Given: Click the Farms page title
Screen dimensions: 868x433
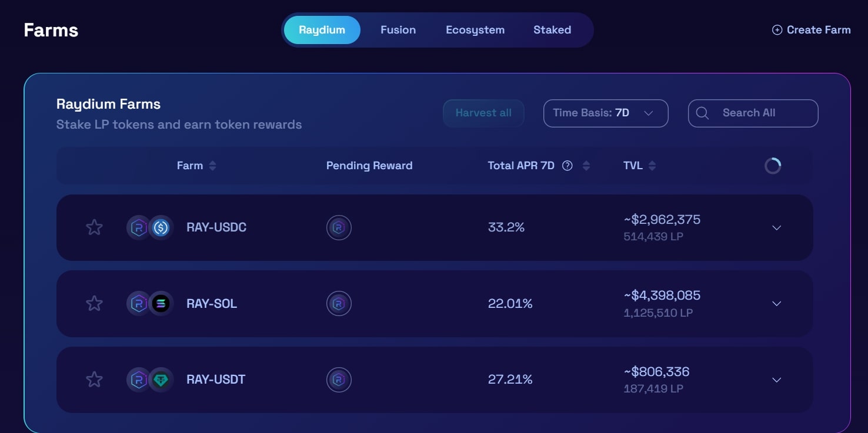Looking at the screenshot, I should 51,30.
